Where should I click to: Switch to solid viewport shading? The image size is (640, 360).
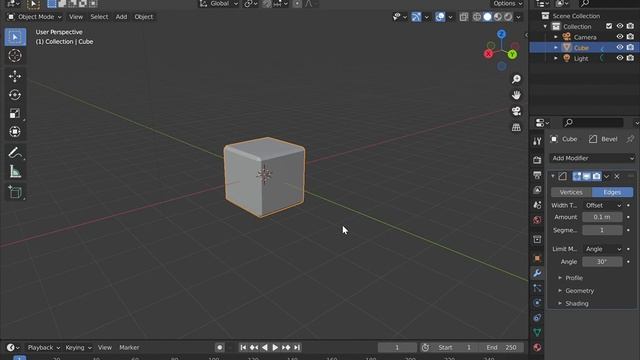click(487, 17)
